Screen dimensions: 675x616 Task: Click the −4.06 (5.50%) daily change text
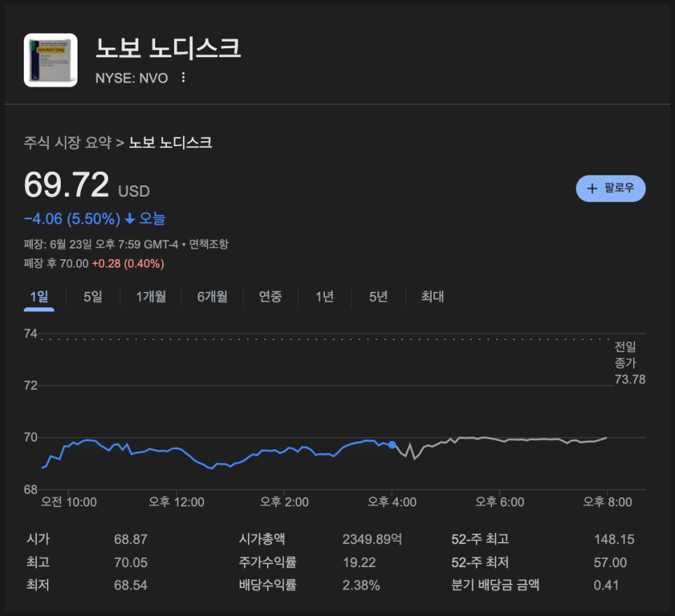click(73, 219)
